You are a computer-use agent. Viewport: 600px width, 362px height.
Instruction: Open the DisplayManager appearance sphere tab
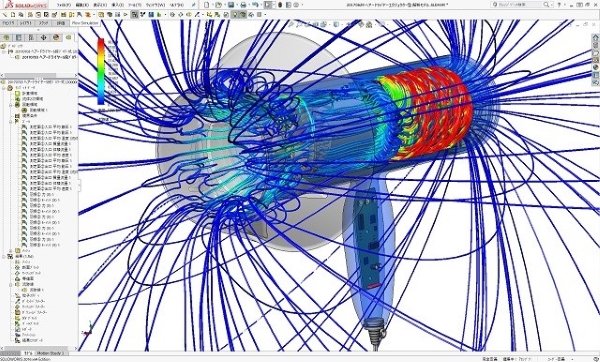pyautogui.click(x=56, y=38)
